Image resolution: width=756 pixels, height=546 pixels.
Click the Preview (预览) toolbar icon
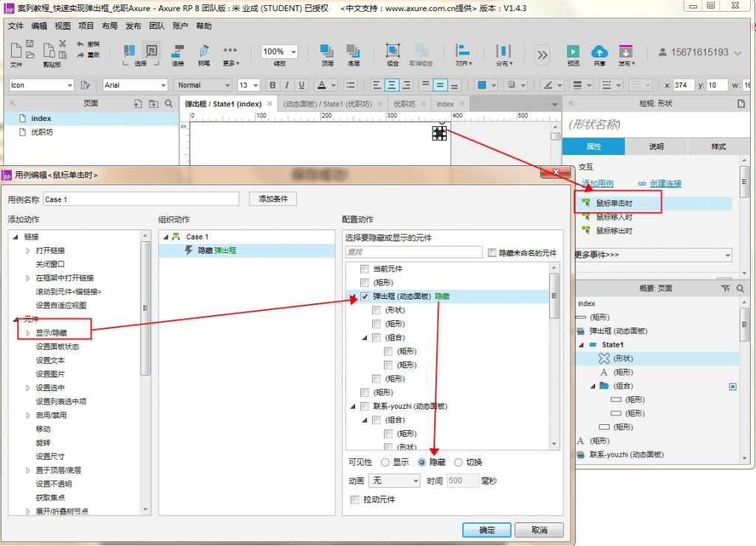(573, 52)
